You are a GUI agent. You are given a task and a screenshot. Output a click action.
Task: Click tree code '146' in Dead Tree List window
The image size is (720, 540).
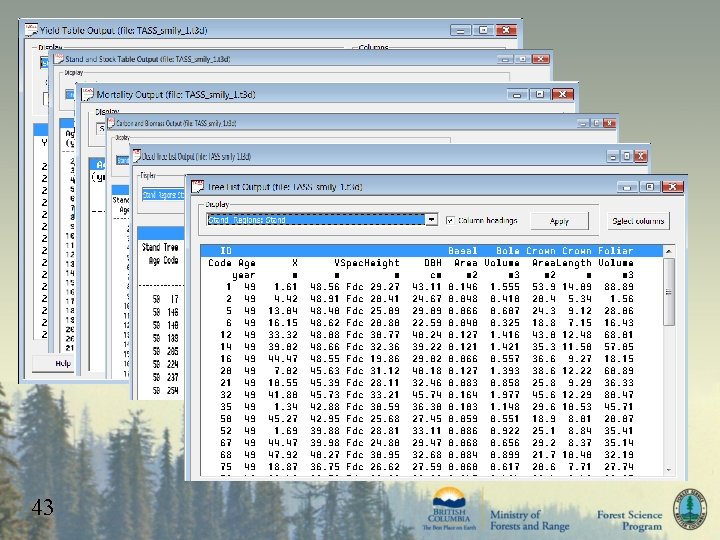point(173,312)
